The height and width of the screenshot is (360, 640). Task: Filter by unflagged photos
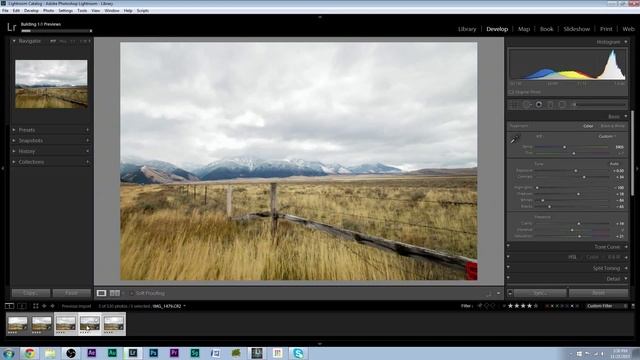point(487,306)
